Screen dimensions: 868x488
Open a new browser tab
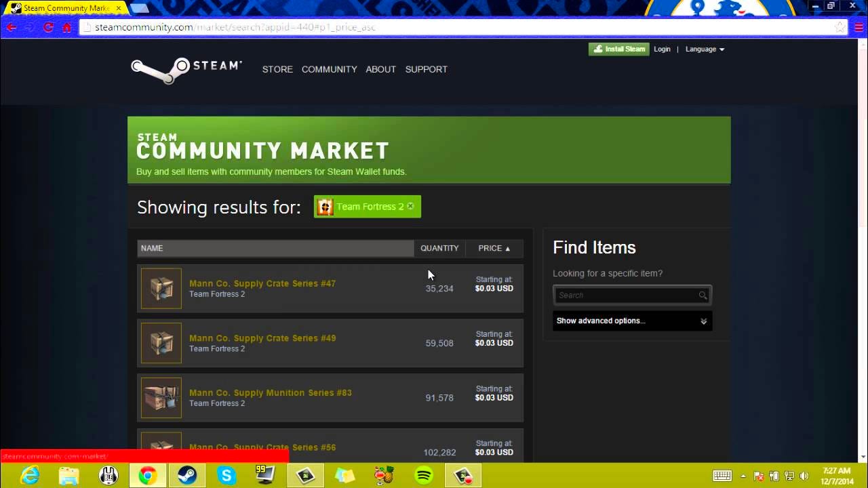coord(139,8)
